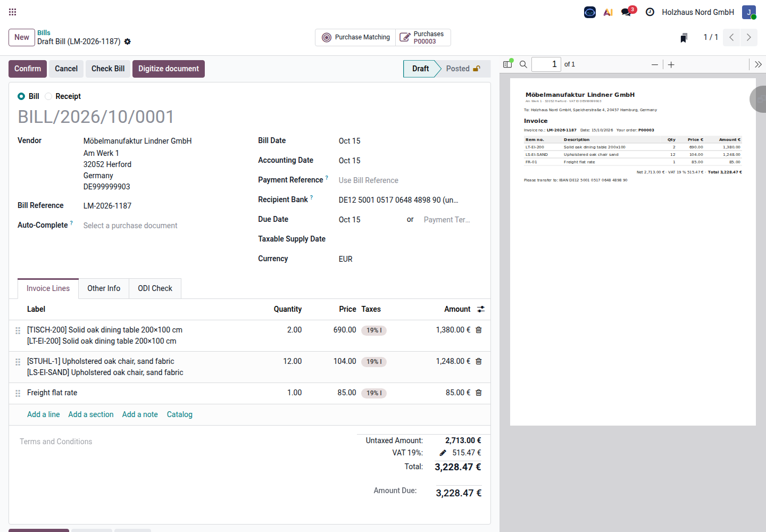Switch to the Other Info tab

[x=104, y=288]
